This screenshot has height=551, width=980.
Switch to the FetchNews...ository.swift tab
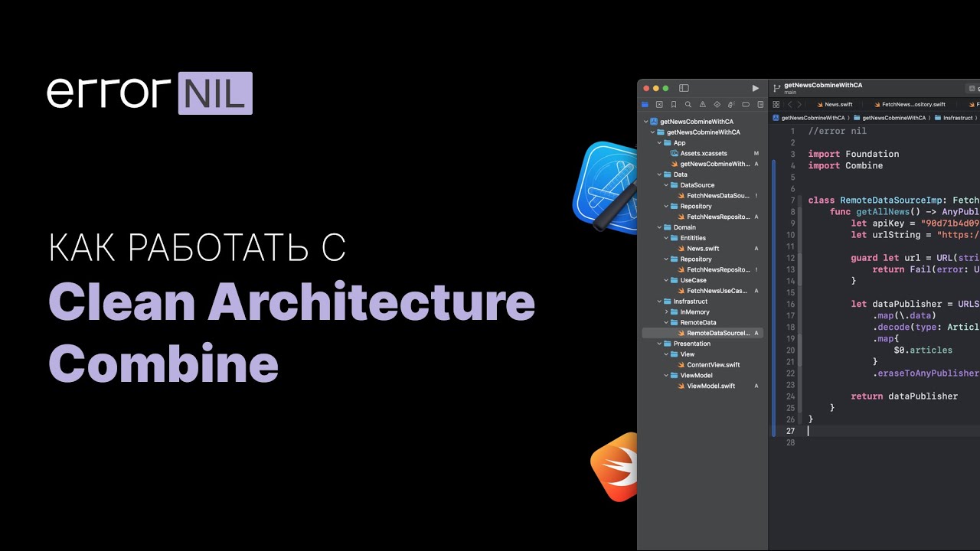(908, 105)
